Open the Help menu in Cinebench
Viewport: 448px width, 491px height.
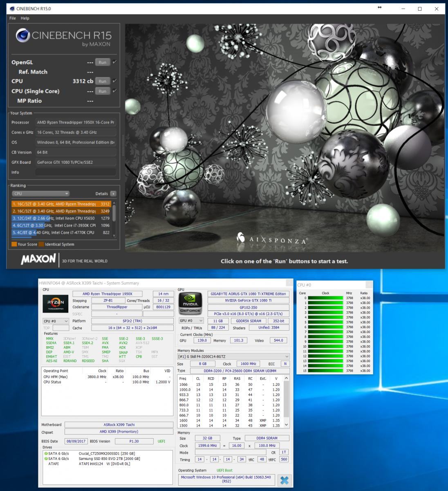(x=25, y=18)
